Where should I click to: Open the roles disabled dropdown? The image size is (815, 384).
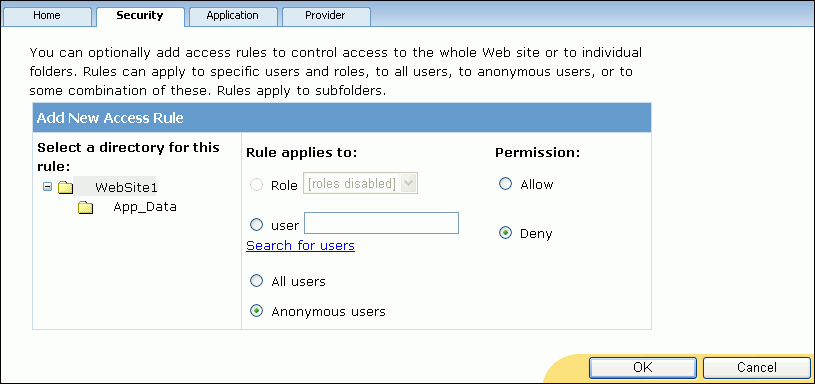361,184
